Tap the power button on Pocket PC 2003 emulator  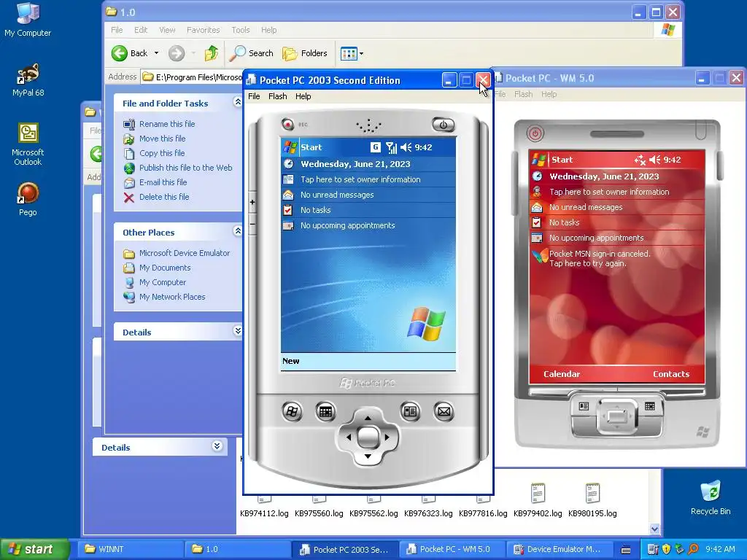[x=443, y=125]
